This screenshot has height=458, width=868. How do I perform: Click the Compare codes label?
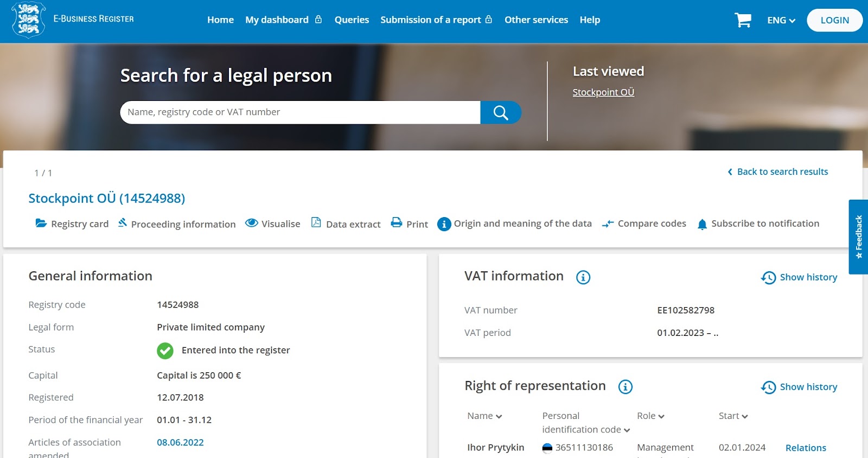click(652, 224)
